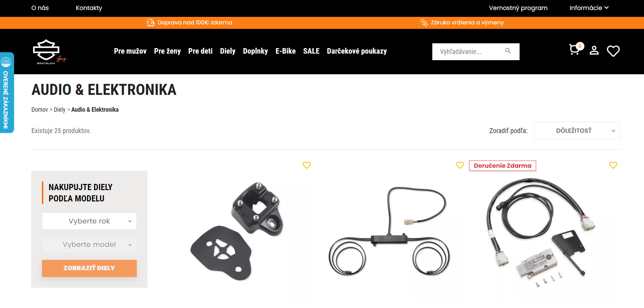Open the mounting bracket product thumbnail
Screen dimensions: 644x308
coord(237,231)
